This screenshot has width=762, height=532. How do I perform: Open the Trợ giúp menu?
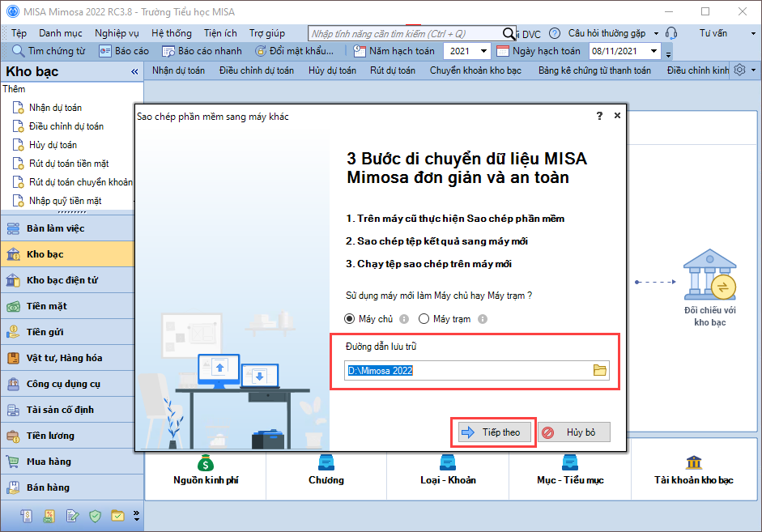[267, 33]
